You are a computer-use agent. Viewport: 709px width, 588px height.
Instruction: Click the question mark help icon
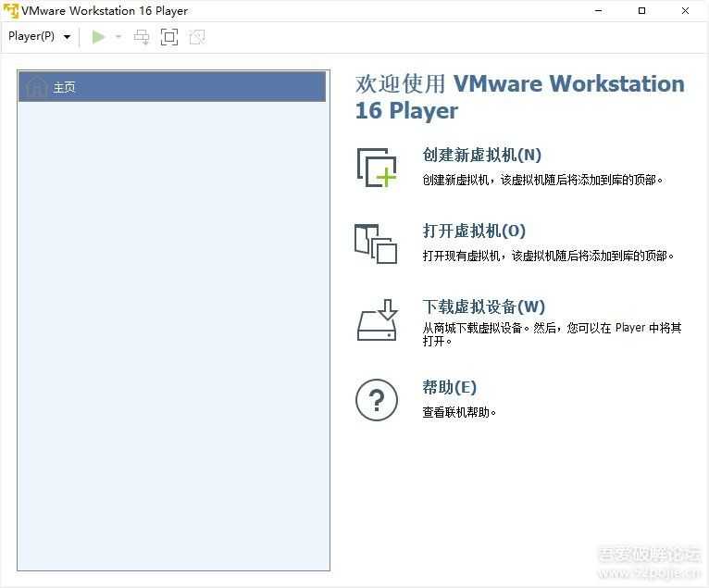[x=377, y=400]
